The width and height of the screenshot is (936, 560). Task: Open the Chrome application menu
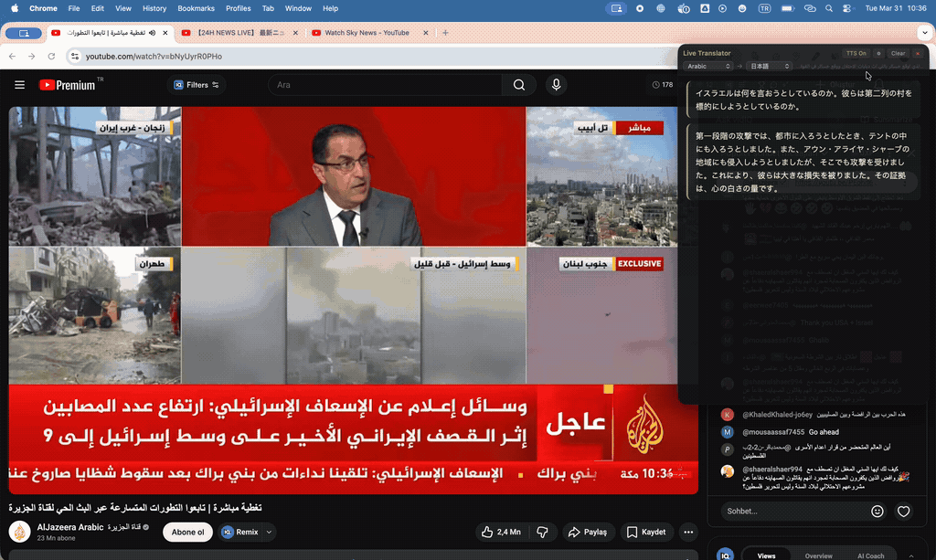(x=43, y=8)
